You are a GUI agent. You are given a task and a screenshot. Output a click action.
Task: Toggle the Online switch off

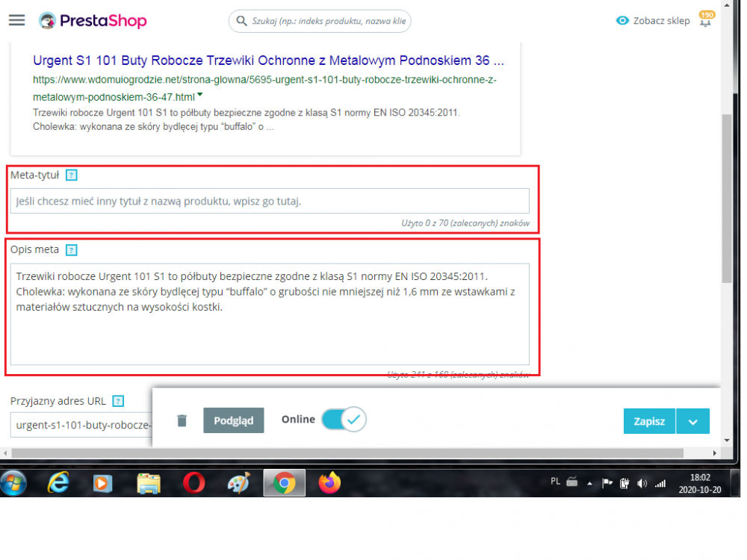tap(344, 419)
